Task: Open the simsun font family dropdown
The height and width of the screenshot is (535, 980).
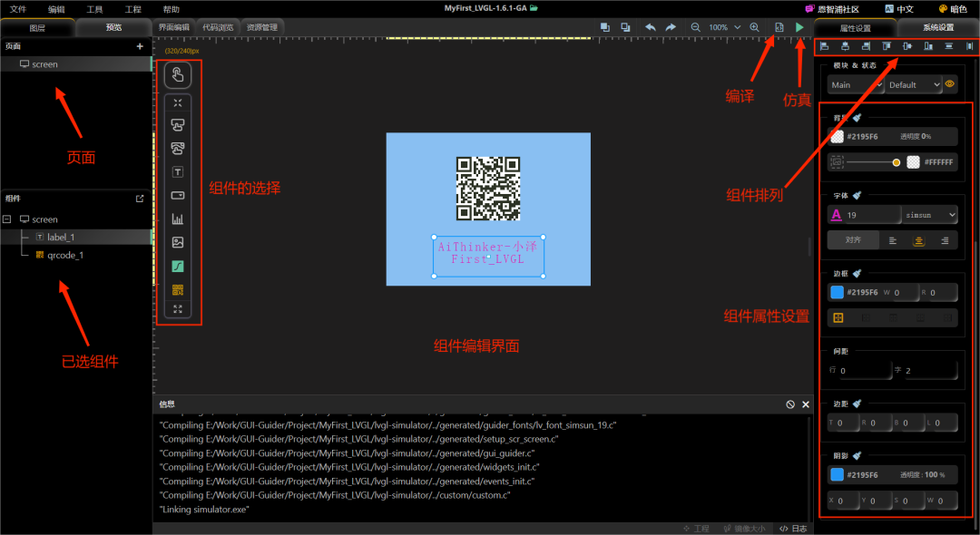Action: (x=928, y=215)
